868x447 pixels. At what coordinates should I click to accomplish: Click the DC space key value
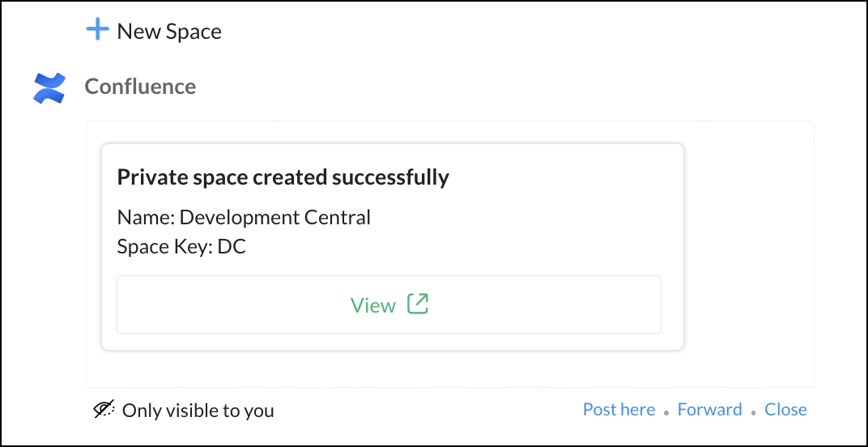click(232, 247)
